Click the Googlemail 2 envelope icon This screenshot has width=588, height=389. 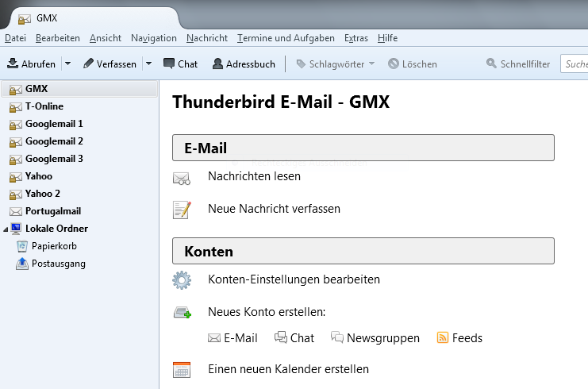tap(16, 142)
